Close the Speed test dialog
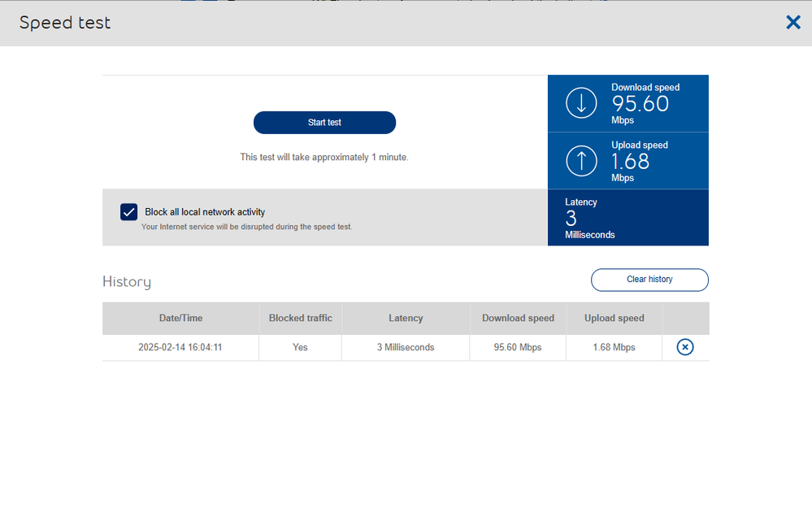Screen dimensions: 812x508 (x=793, y=22)
